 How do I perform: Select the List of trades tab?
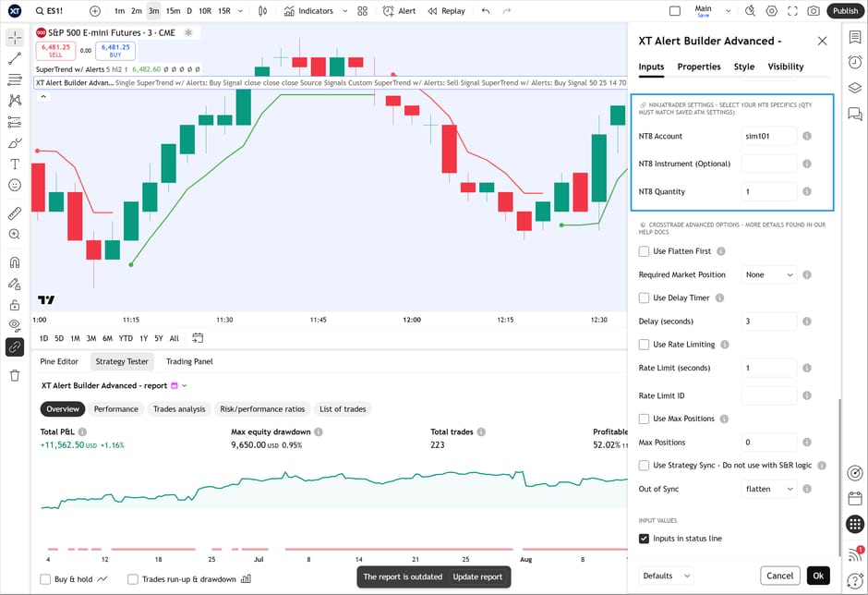tap(343, 409)
